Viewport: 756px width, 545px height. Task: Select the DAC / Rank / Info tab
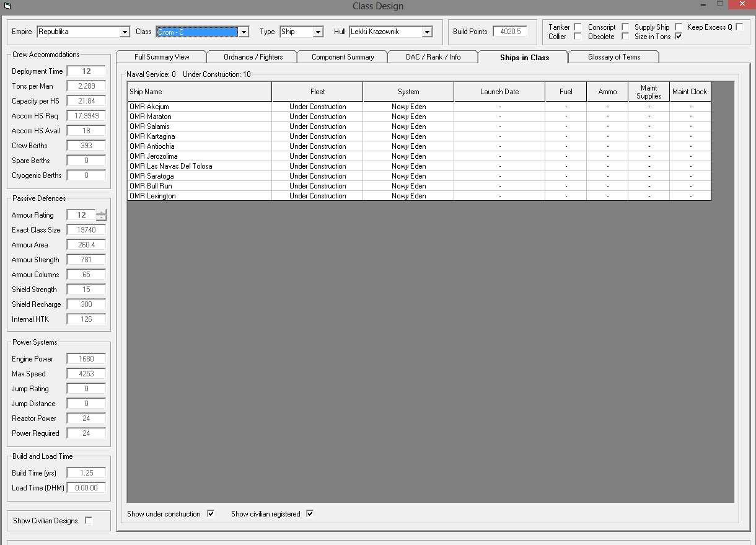[x=433, y=57]
